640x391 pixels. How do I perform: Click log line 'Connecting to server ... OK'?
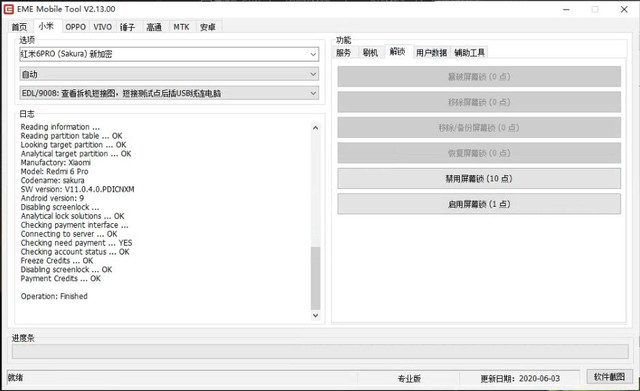(69, 234)
